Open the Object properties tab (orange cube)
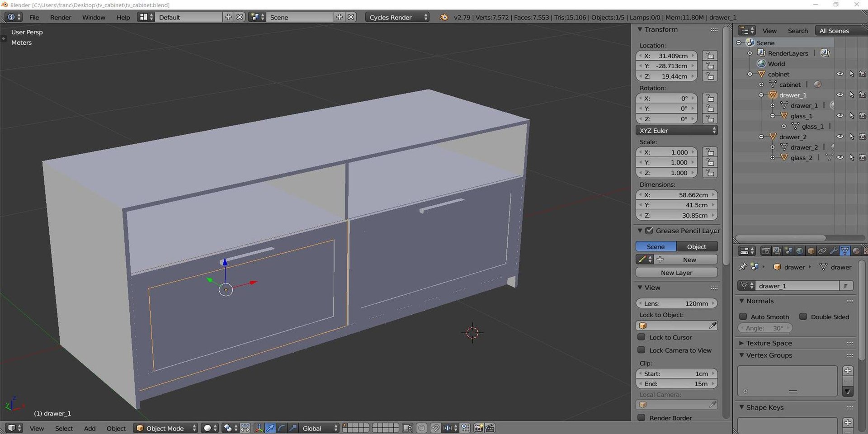Screen dimensions: 868x434 pyautogui.click(x=811, y=251)
